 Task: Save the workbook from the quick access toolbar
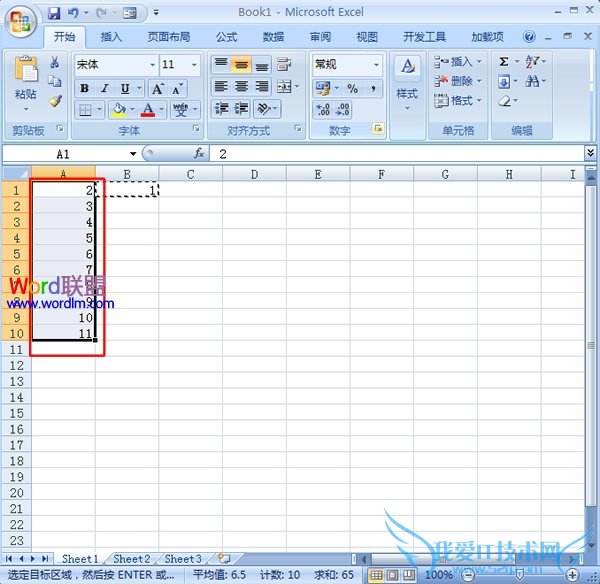point(54,13)
